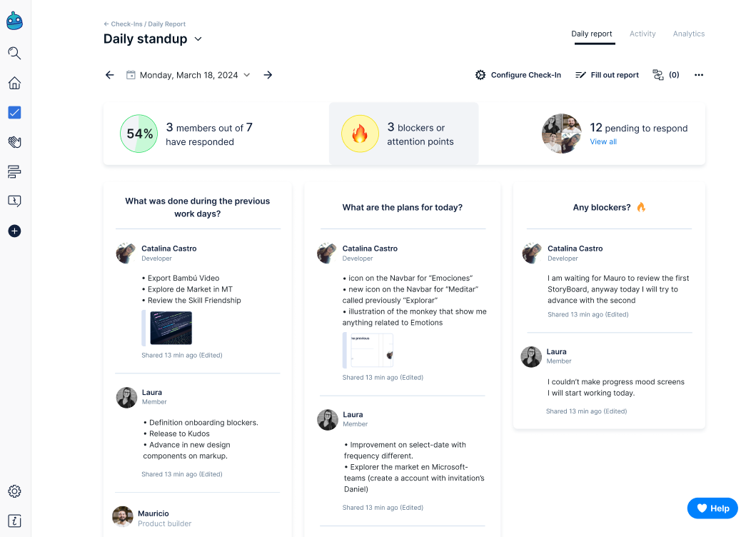The height and width of the screenshot is (537, 756).
Task: Go to the previous day with left arrow
Action: [109, 75]
